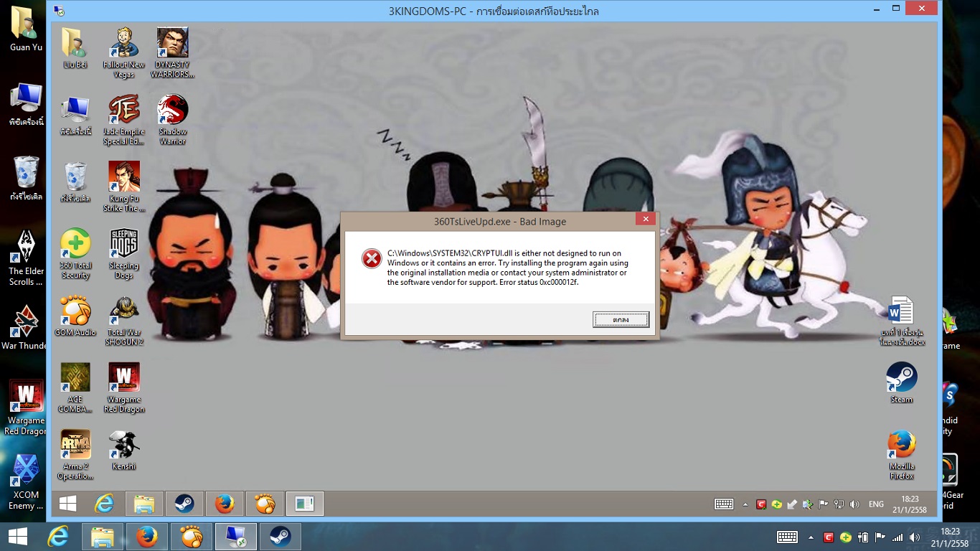
Task: Click the red Comodo icon in the remote tray
Action: 762,504
